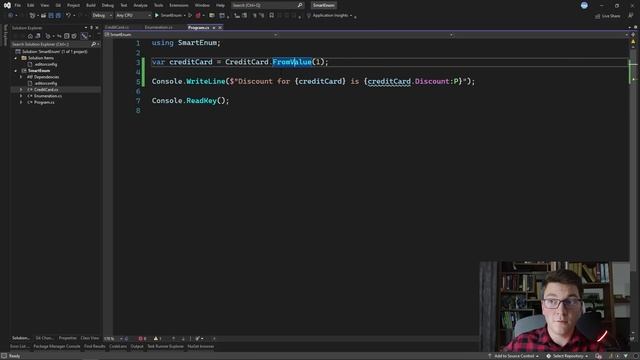Open the Window menu
Screen dimensions: 640x360
click(x=202, y=5)
